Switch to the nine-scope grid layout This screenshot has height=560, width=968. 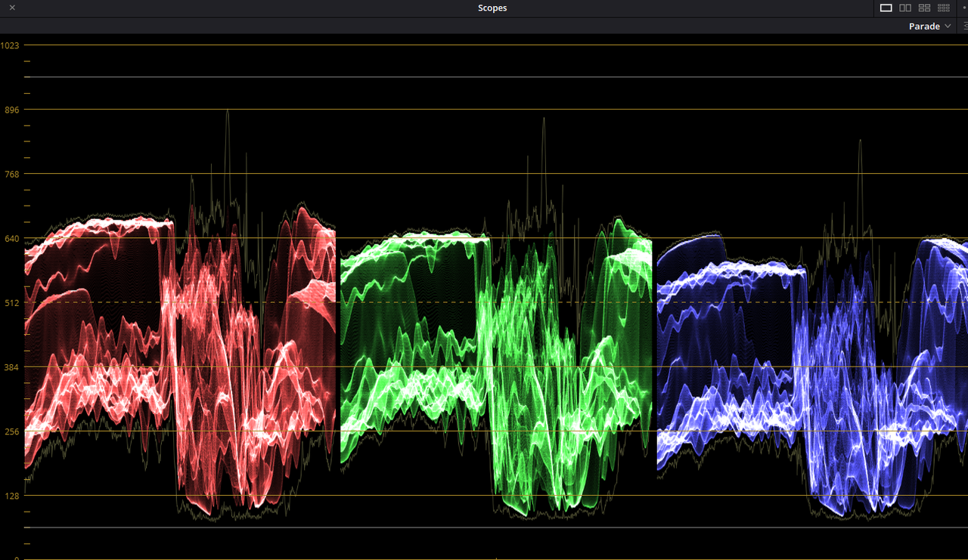pyautogui.click(x=944, y=8)
